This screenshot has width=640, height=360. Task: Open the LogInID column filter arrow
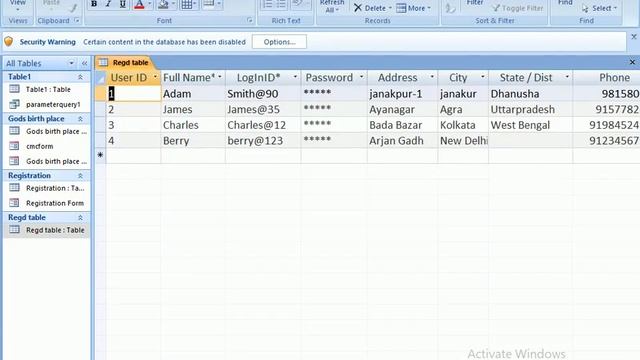pos(295,77)
